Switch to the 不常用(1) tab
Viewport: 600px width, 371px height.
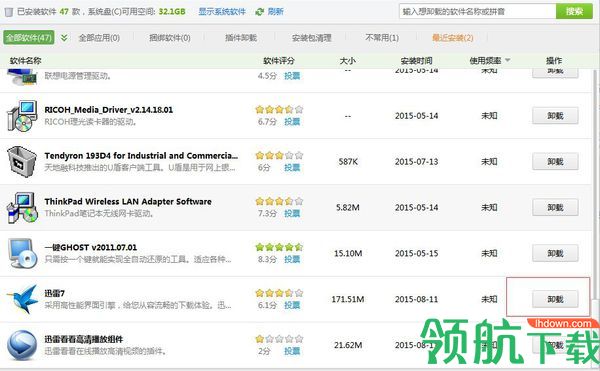point(382,38)
